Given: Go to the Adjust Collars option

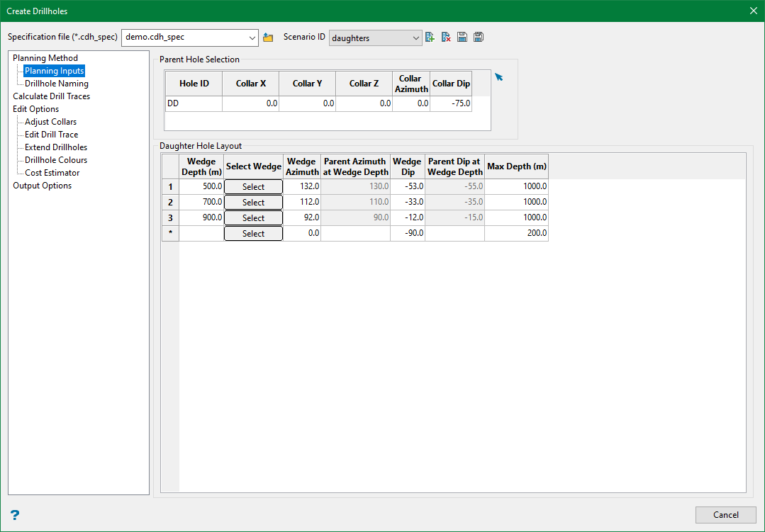Looking at the screenshot, I should tap(50, 122).
